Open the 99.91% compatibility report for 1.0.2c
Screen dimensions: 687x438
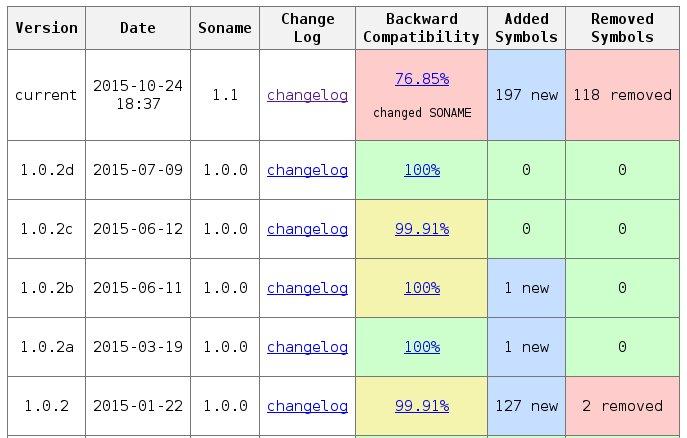click(421, 229)
